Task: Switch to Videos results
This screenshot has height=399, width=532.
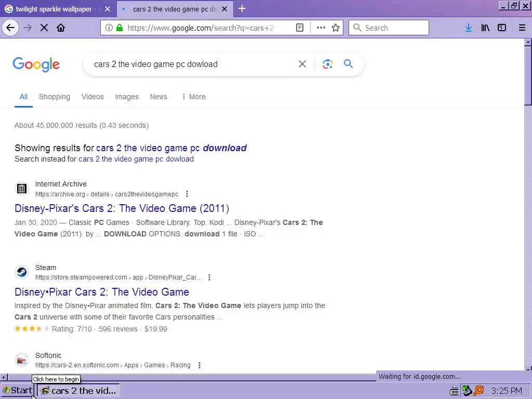Action: coord(92,97)
